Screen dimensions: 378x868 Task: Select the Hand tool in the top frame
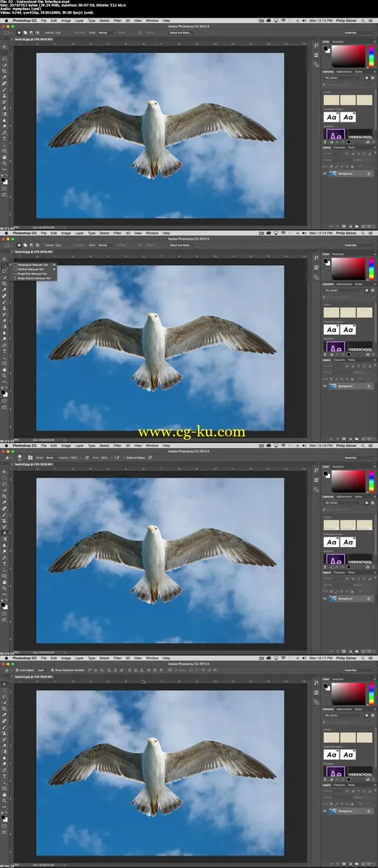pyautogui.click(x=4, y=156)
